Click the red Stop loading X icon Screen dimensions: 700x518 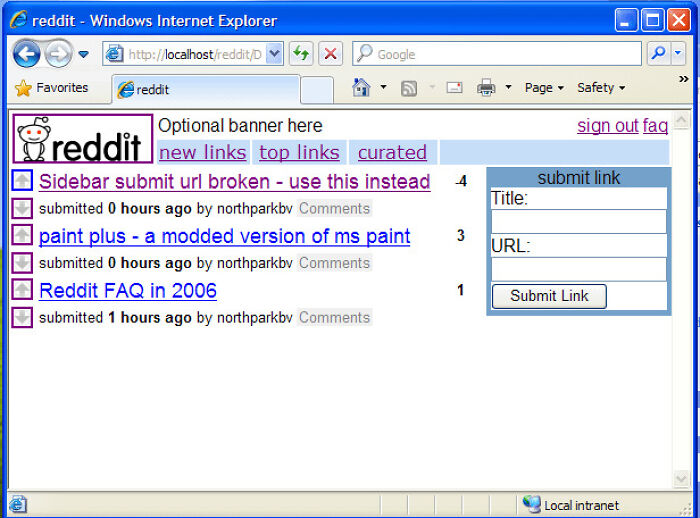(x=330, y=54)
